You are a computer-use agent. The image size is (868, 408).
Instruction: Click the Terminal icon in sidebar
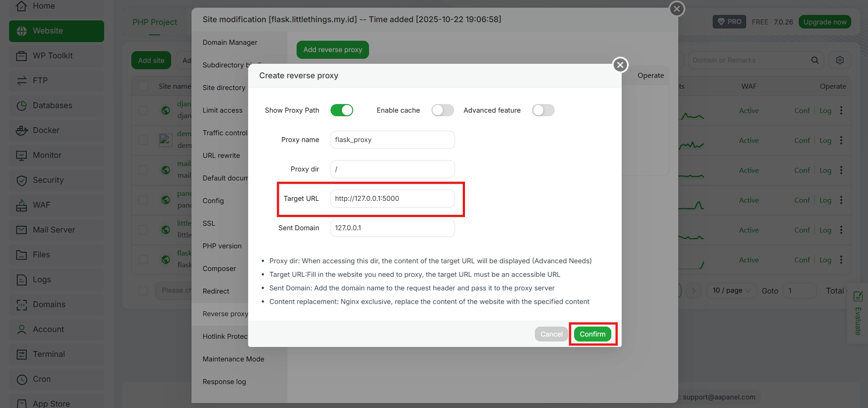point(21,354)
